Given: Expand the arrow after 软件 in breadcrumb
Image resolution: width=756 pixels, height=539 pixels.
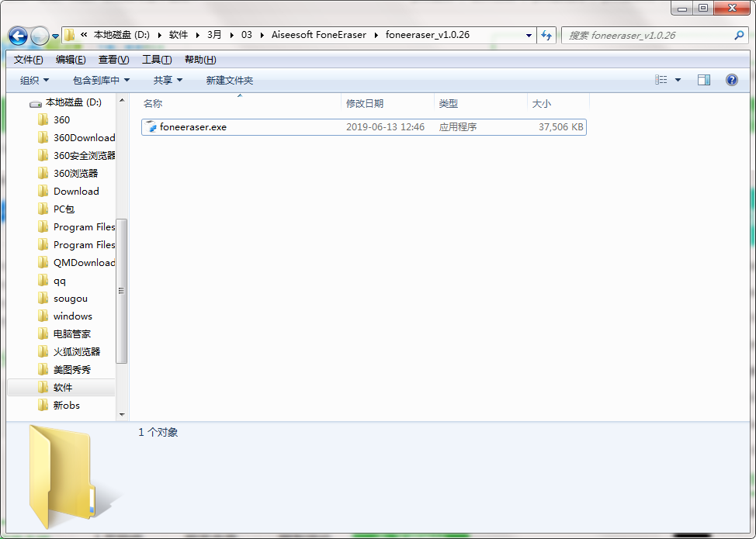Looking at the screenshot, I should tap(198, 35).
